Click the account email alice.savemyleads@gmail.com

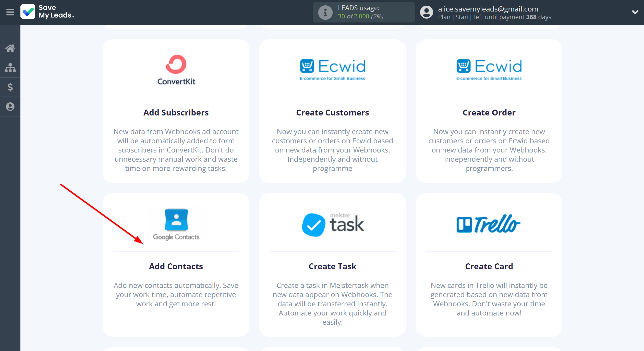point(488,9)
